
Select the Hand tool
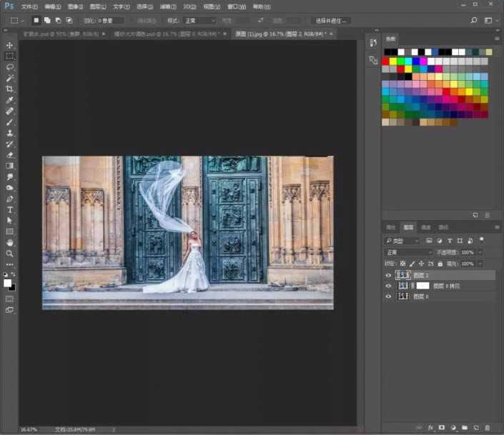pos(9,242)
